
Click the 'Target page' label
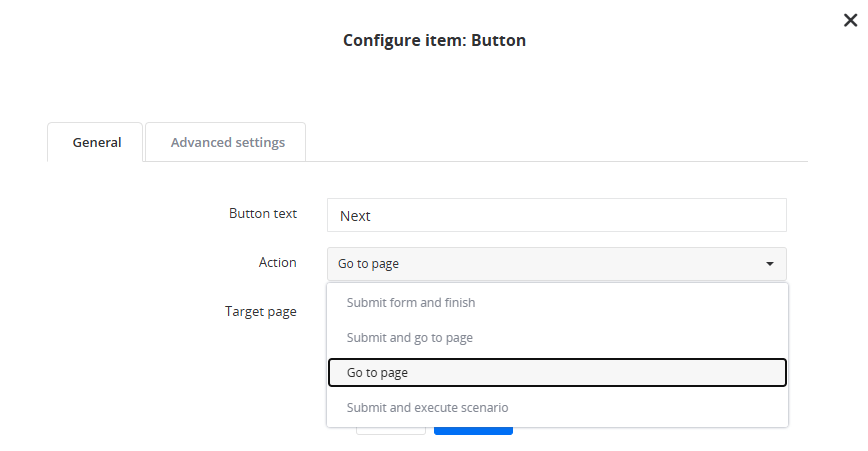click(261, 311)
